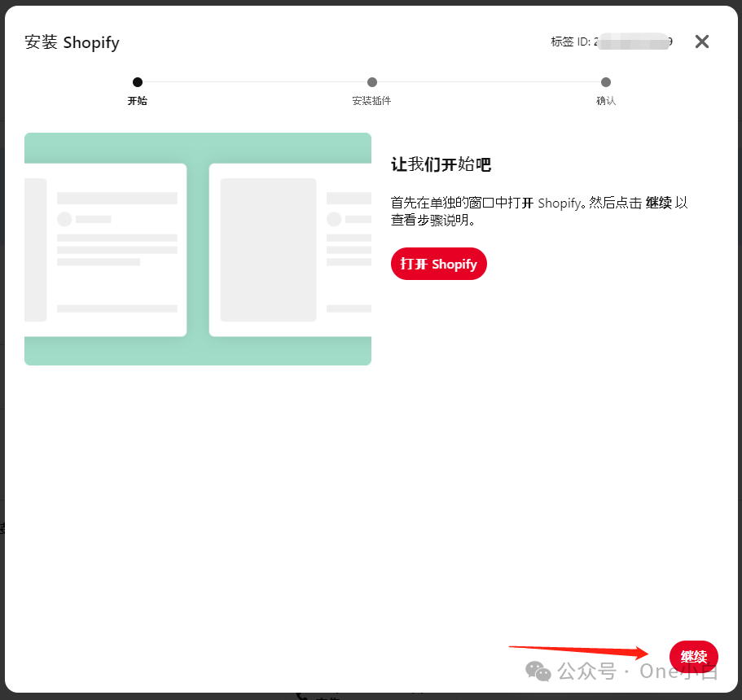This screenshot has height=700, width=742.
Task: Go to the 安装插件 step label
Action: [x=371, y=101]
